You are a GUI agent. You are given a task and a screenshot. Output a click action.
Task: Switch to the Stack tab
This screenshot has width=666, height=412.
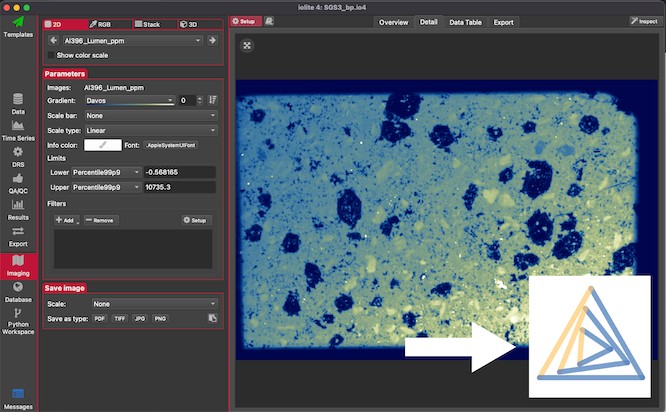coord(155,24)
